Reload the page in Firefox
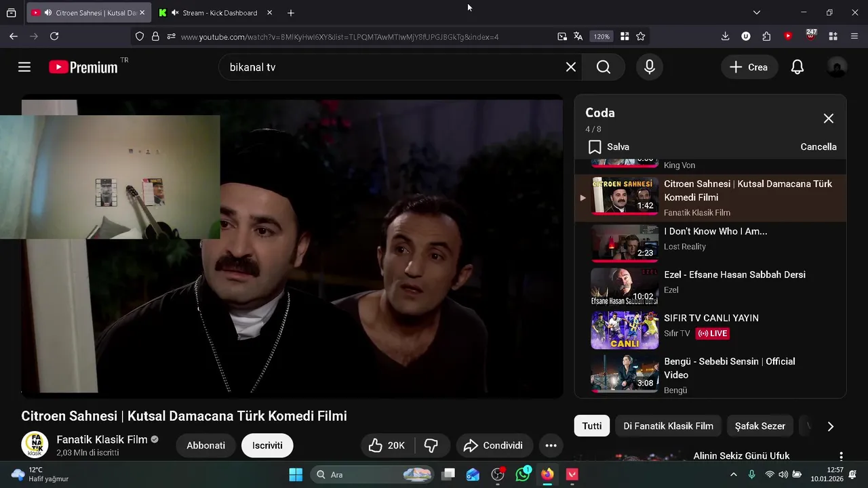This screenshot has width=868, height=488. pyautogui.click(x=54, y=36)
